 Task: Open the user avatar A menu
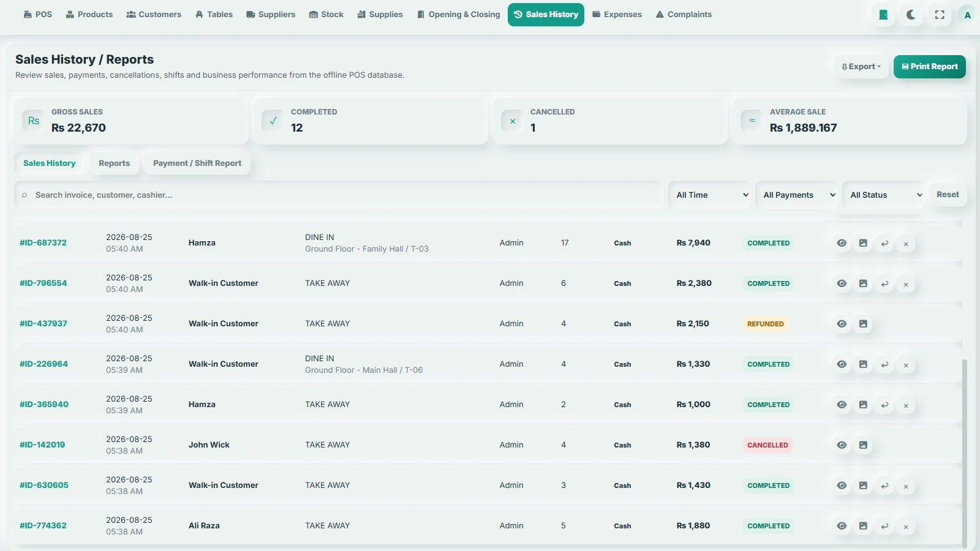tap(967, 15)
